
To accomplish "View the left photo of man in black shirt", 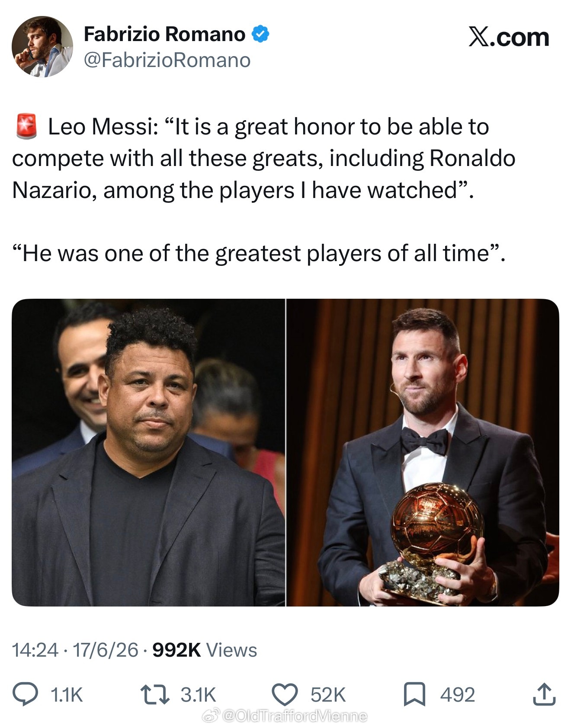I will [x=148, y=452].
